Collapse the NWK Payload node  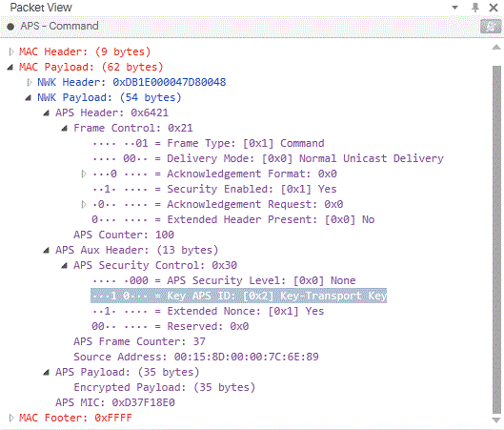coord(29,97)
